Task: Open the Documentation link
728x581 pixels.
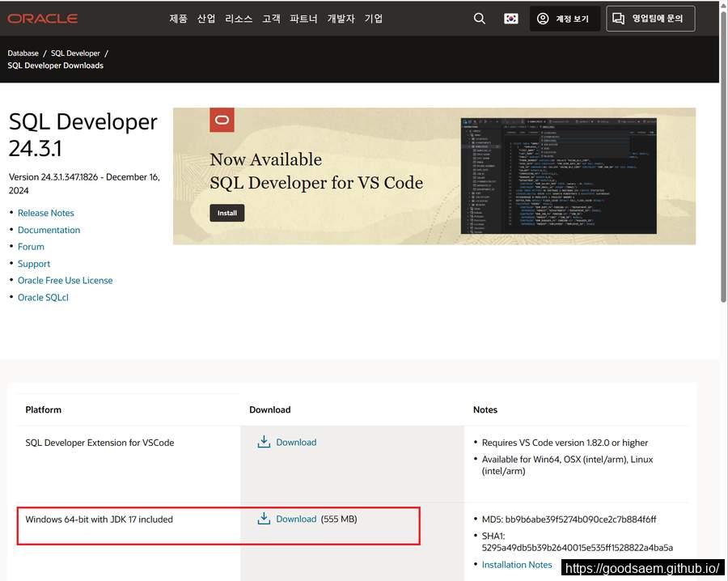Action: pos(49,230)
